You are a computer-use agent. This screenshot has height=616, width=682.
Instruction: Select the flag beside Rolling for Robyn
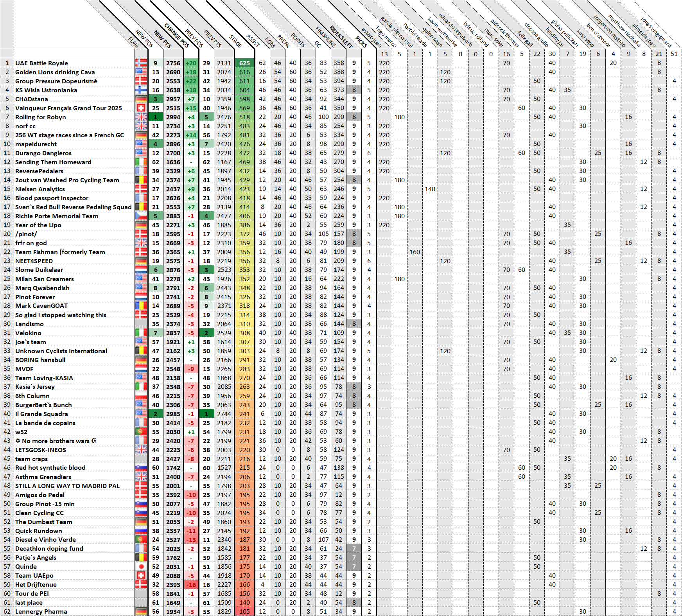(x=141, y=117)
